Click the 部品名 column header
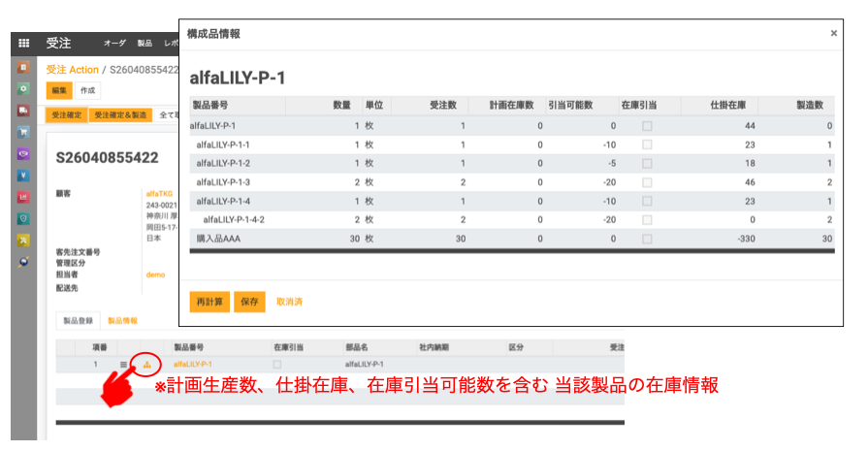868x451 pixels. click(x=357, y=347)
